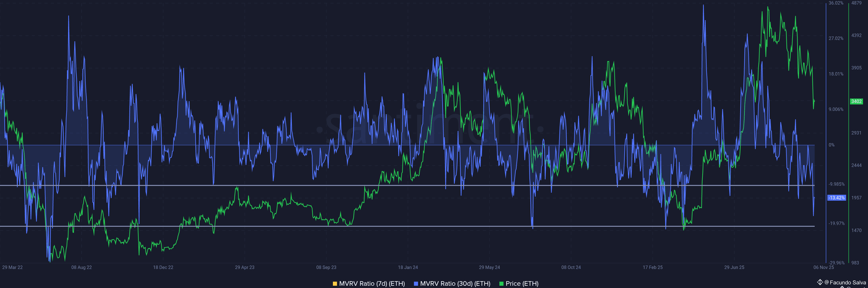868x288 pixels.
Task: Toggle the Price (ETH) legend label
Action: [x=522, y=284]
